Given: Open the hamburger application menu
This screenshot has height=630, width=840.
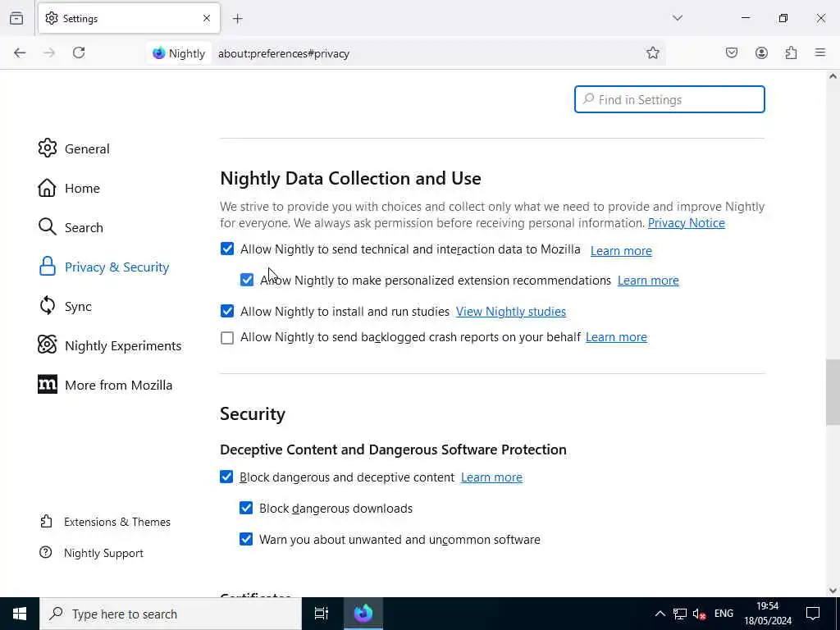Looking at the screenshot, I should (x=820, y=52).
